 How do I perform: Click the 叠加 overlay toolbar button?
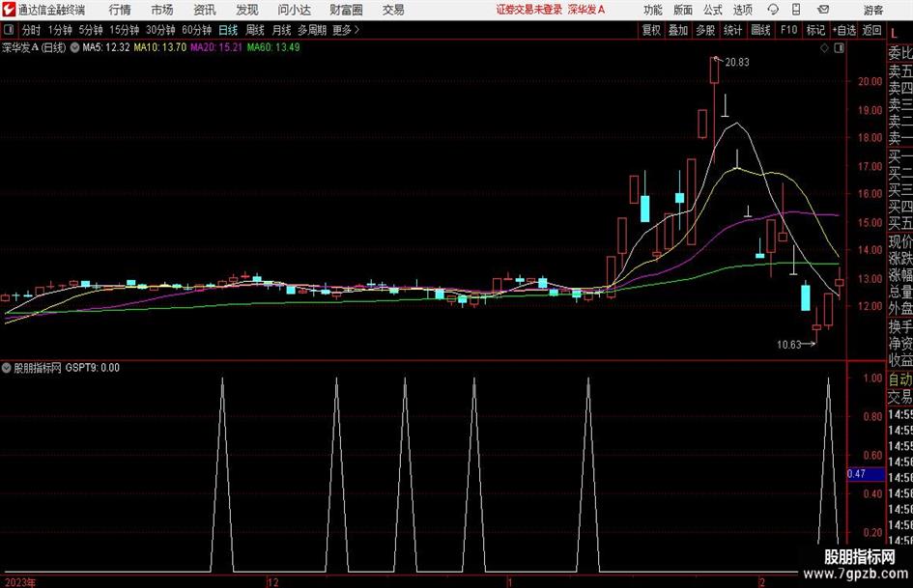(x=678, y=30)
